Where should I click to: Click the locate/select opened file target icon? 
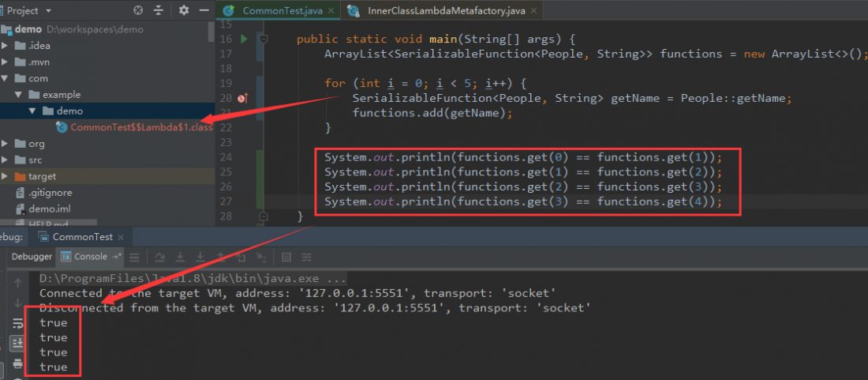click(139, 11)
